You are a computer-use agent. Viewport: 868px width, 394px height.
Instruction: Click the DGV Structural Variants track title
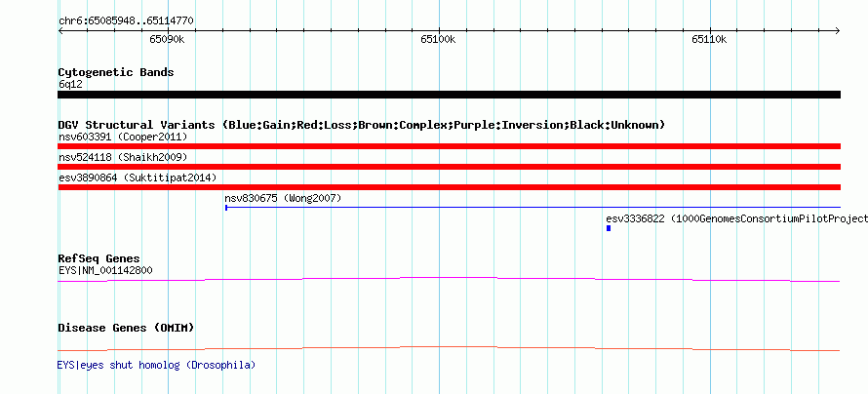point(362,125)
